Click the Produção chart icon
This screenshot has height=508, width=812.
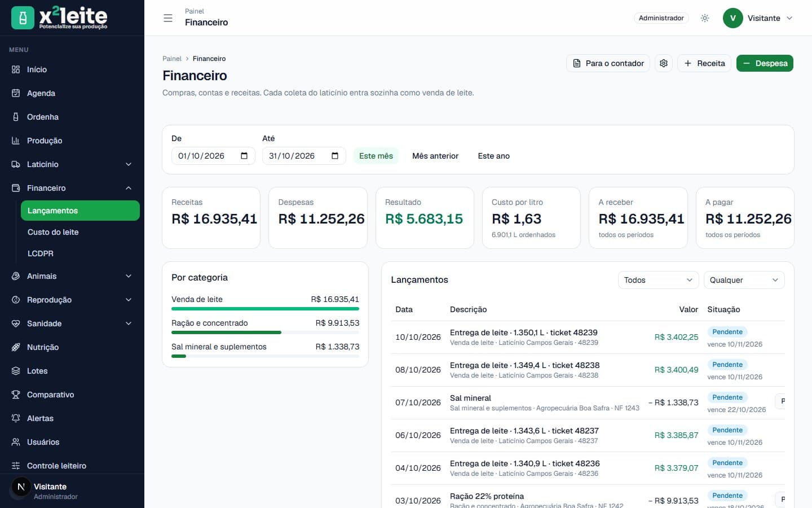click(x=16, y=141)
